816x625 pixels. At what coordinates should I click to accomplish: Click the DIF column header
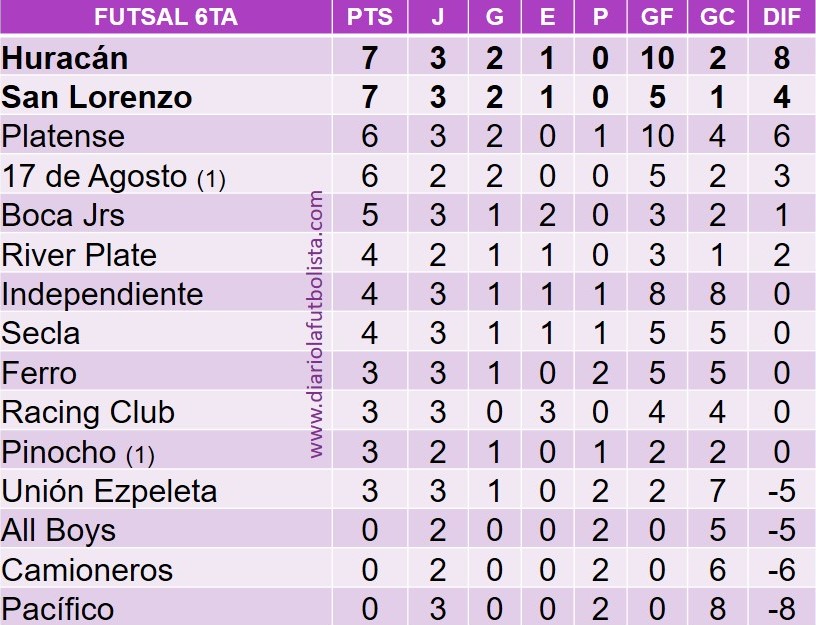[781, 17]
